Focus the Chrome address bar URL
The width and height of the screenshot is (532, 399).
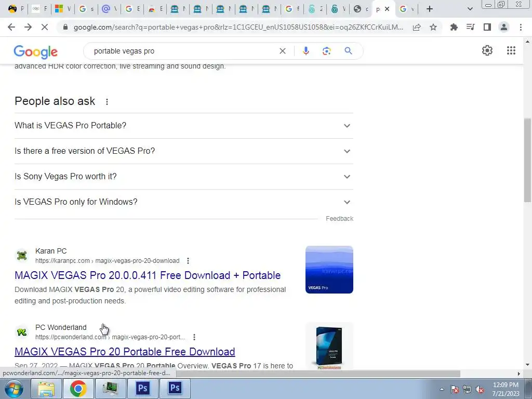click(x=238, y=27)
